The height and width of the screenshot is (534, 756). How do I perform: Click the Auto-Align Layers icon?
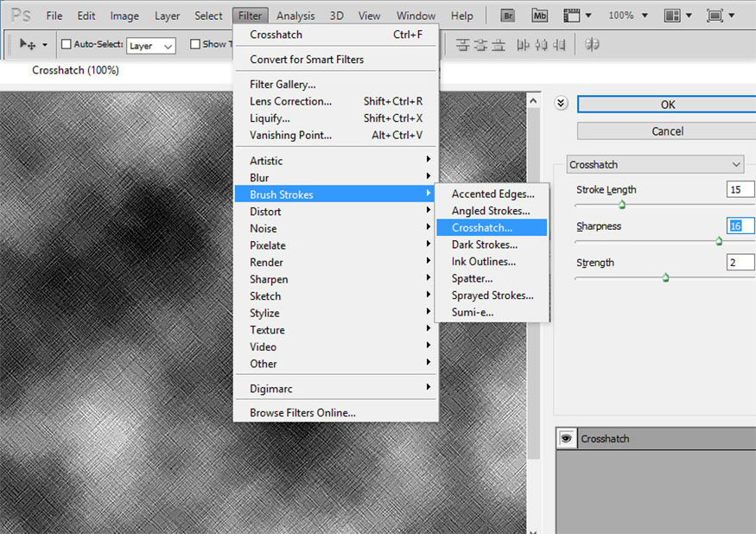click(x=593, y=44)
